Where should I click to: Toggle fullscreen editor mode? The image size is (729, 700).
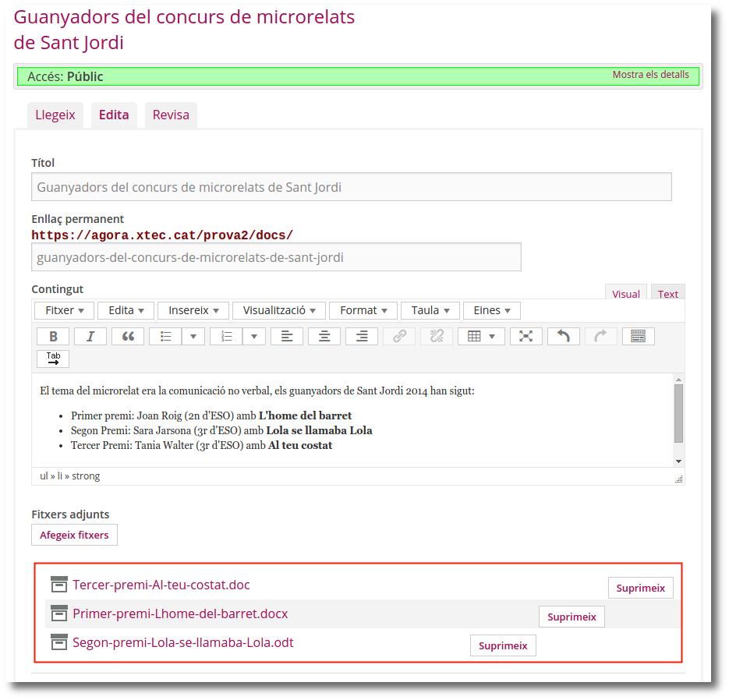526,336
